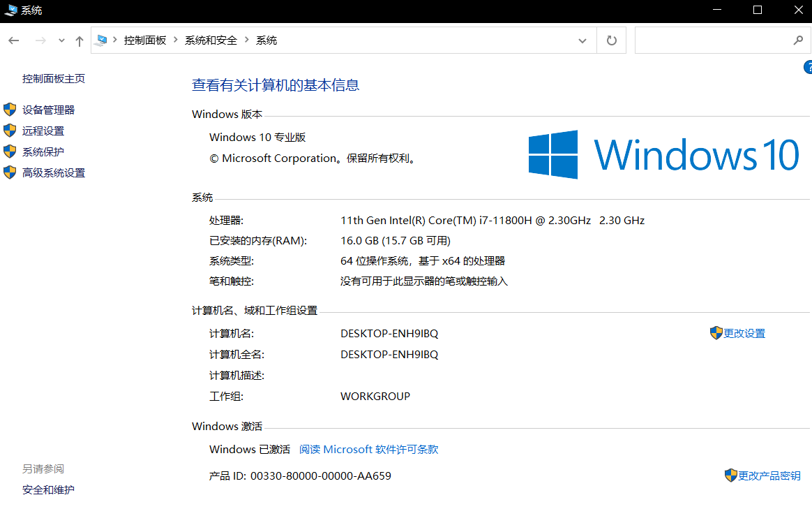Open 阅读 Microsoft 软件许可条款 link

tap(369, 450)
